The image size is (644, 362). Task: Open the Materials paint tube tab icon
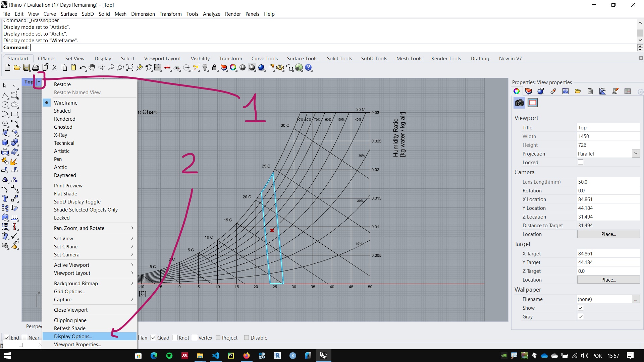click(553, 91)
